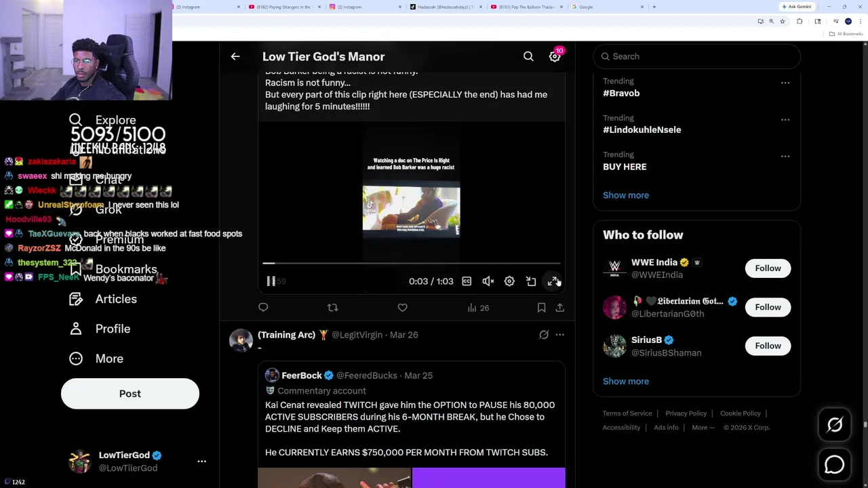The image size is (868, 488).
Task: Click the Post button
Action: click(x=130, y=394)
